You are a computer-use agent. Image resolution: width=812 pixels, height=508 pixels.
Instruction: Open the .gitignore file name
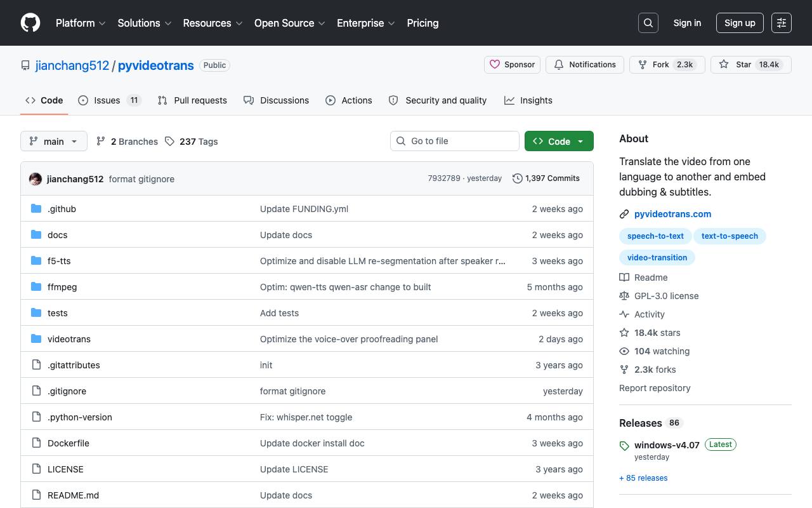67,391
